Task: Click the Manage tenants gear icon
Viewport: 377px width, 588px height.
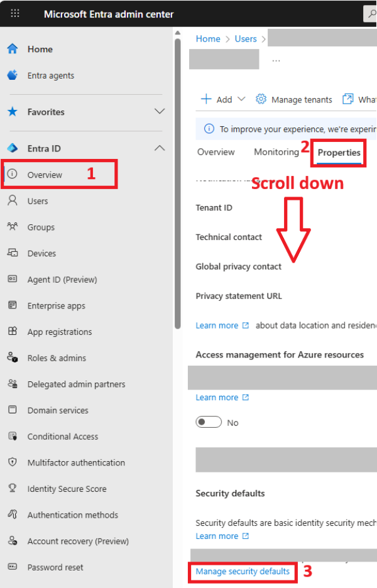Action: click(x=261, y=99)
